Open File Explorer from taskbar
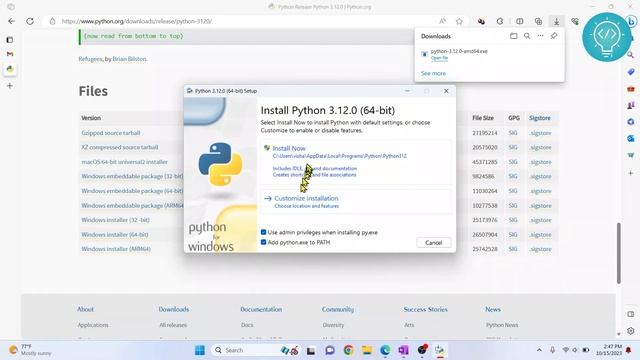The height and width of the screenshot is (360, 640). (367, 350)
